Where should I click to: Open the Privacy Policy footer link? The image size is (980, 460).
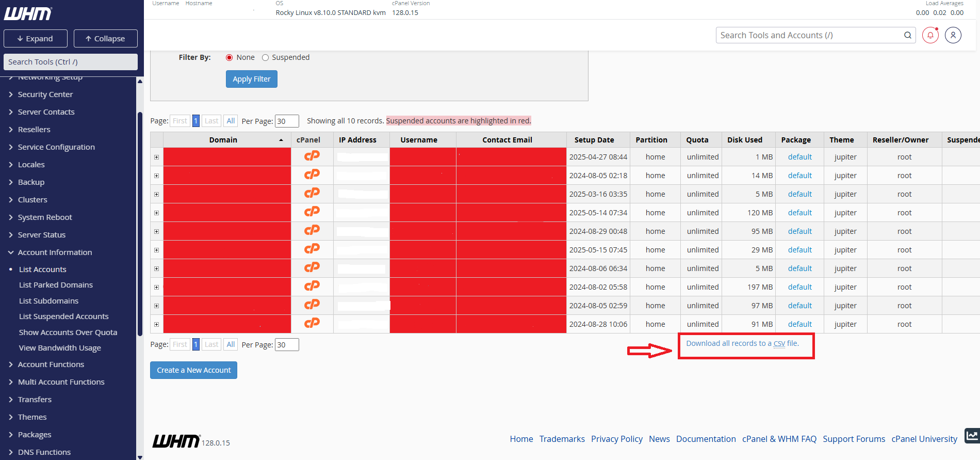point(617,439)
